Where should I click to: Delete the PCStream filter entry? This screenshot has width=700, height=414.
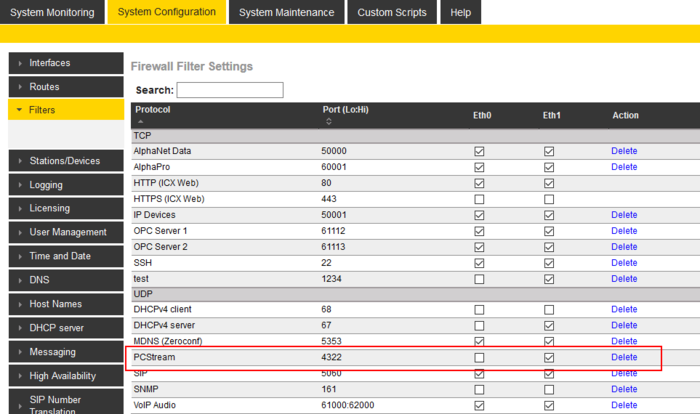point(624,357)
